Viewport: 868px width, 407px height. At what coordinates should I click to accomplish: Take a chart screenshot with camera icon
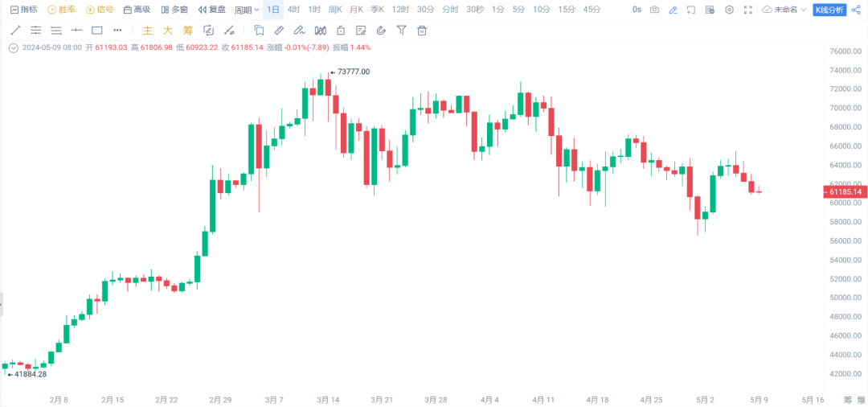[654, 10]
